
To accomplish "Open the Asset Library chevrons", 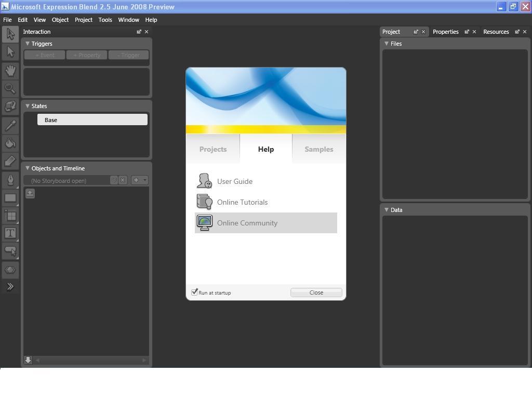I will (10, 287).
